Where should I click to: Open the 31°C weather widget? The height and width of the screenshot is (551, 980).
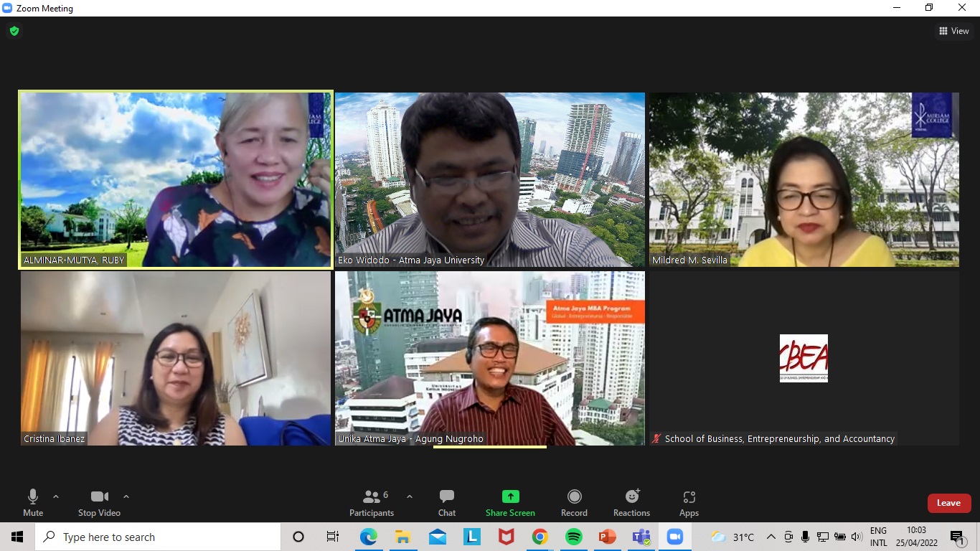pos(732,537)
